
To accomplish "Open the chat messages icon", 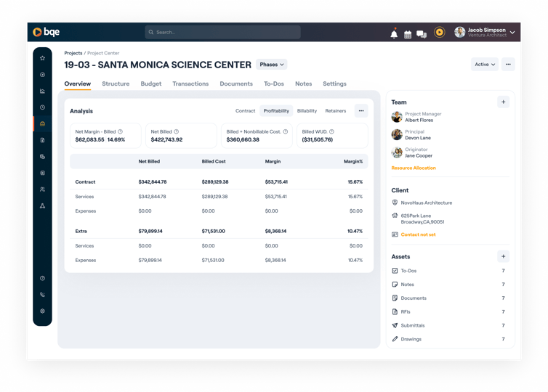I will pos(422,34).
